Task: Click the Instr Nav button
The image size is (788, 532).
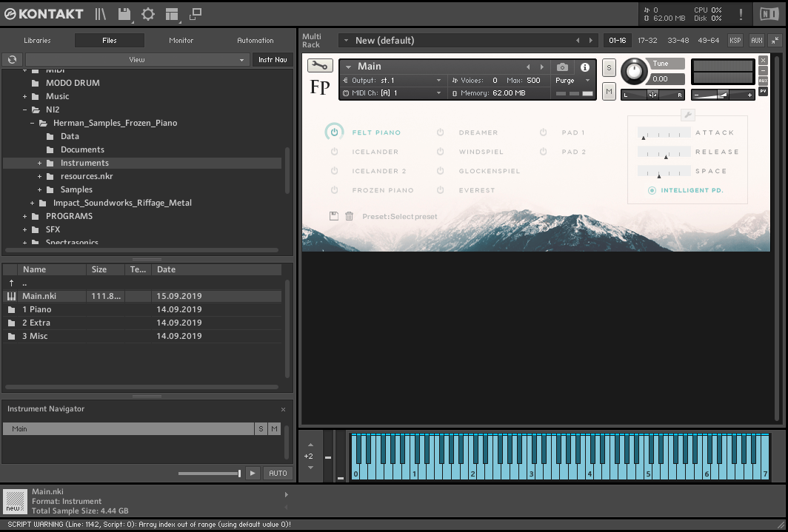Action: [x=272, y=59]
